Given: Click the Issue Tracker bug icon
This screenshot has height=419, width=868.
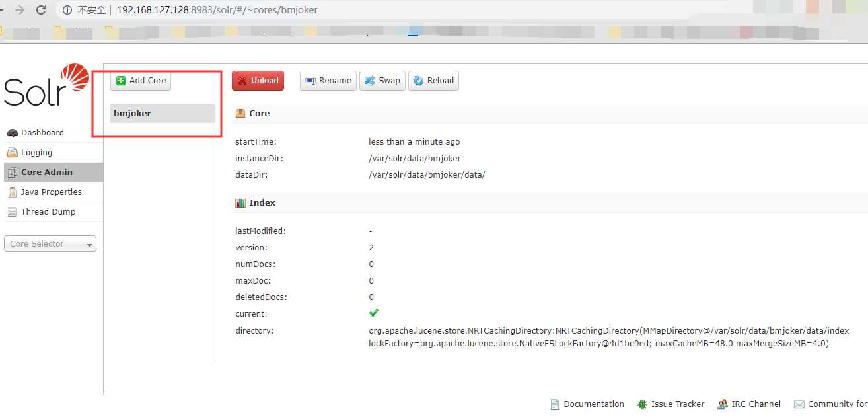Looking at the screenshot, I should (642, 404).
